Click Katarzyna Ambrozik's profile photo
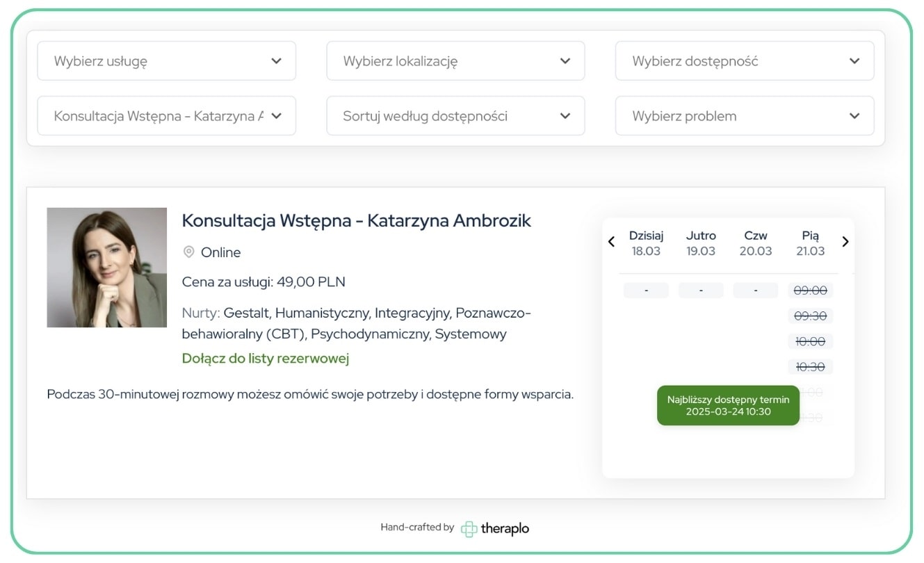This screenshot has width=924, height=563. pyautogui.click(x=106, y=268)
